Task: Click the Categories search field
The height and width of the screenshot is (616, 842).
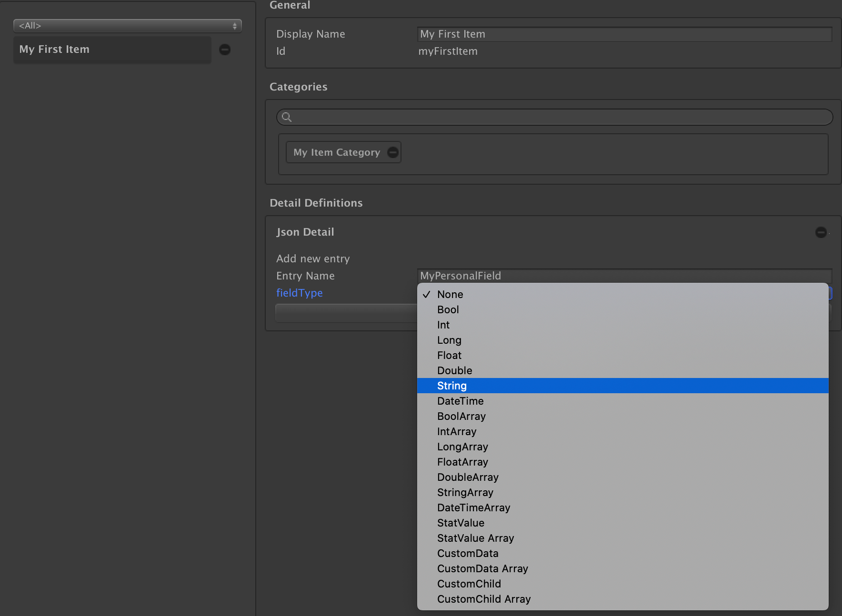Action: 555,117
